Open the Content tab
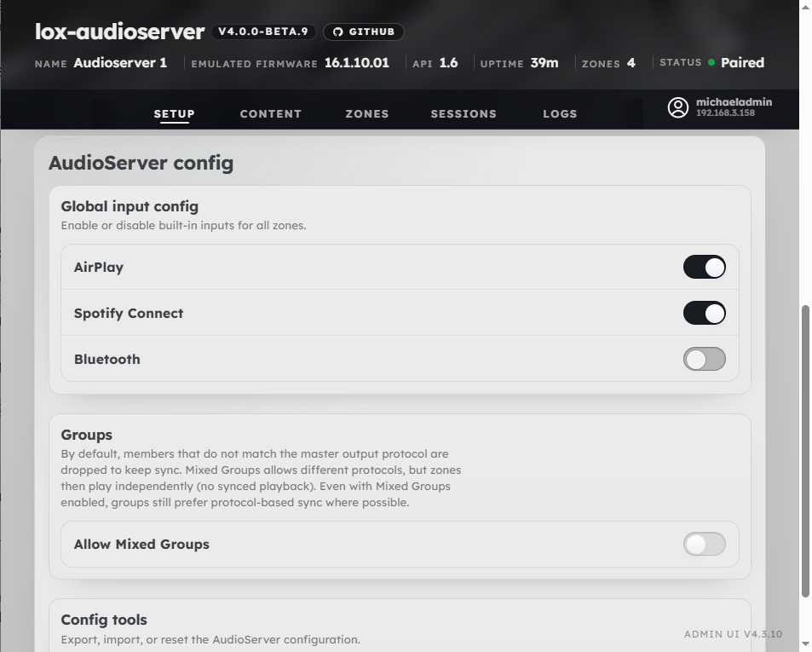The width and height of the screenshot is (812, 652). coord(270,113)
